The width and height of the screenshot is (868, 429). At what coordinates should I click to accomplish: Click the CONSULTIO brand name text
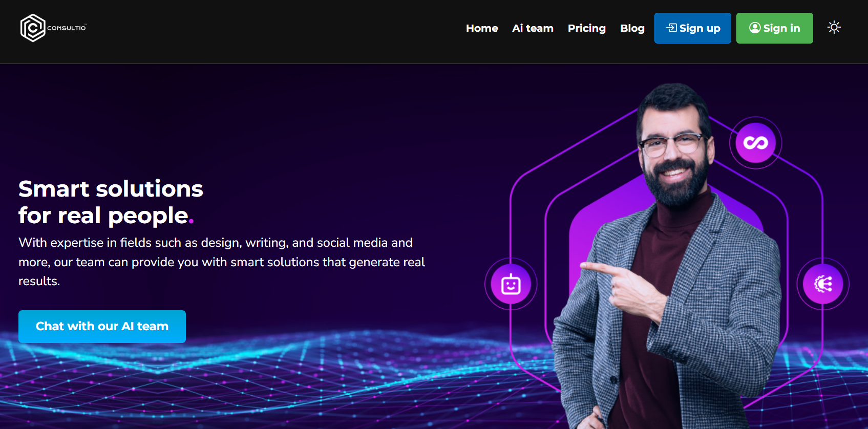point(67,28)
